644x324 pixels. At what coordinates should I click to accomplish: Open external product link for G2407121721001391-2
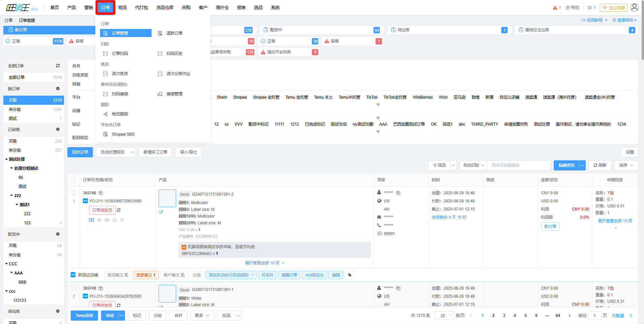161,212
